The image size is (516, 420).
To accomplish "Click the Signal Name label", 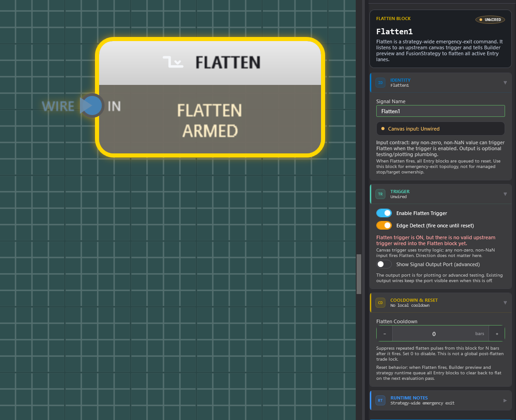I will click(390, 101).
